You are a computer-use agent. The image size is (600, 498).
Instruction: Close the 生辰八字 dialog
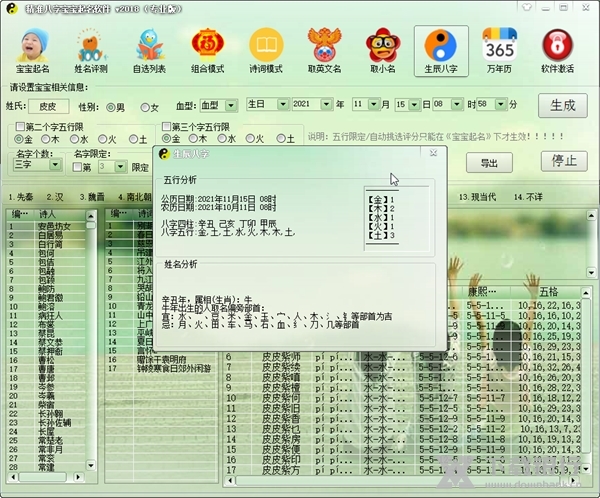pos(433,153)
